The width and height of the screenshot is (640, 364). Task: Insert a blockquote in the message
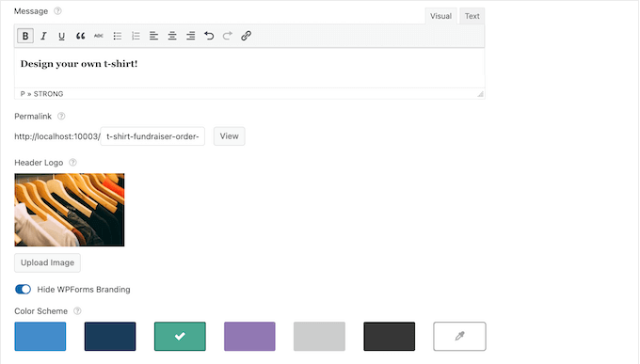(80, 36)
